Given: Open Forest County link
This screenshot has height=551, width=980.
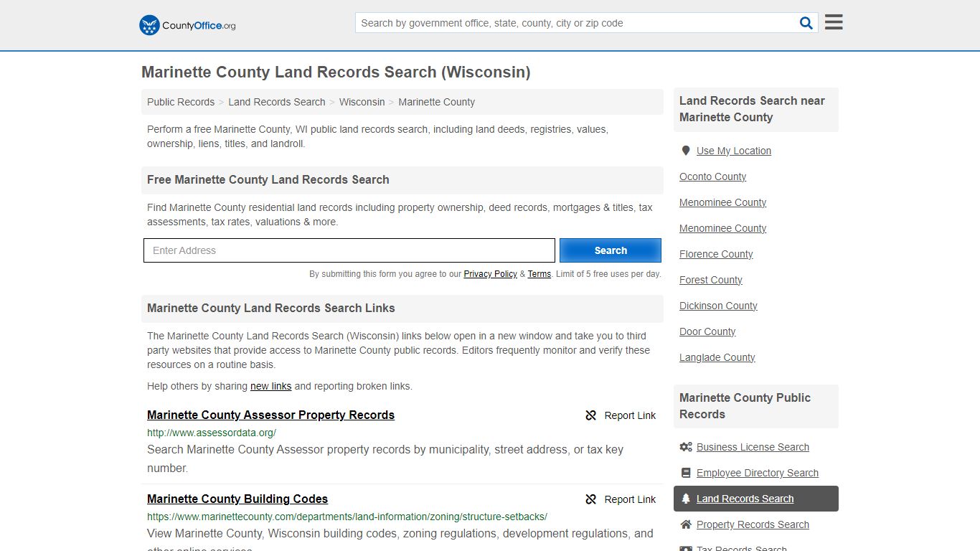Looking at the screenshot, I should (x=711, y=280).
